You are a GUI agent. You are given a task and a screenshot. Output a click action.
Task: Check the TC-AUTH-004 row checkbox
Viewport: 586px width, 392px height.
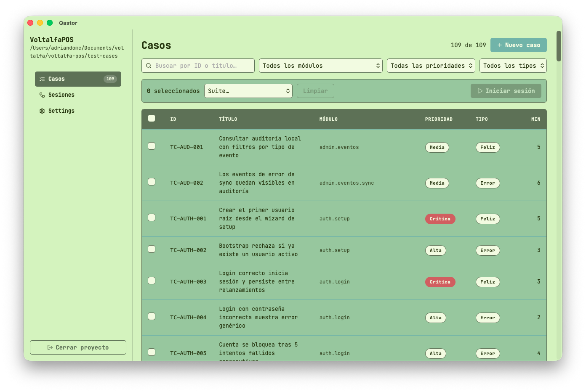pos(152,316)
